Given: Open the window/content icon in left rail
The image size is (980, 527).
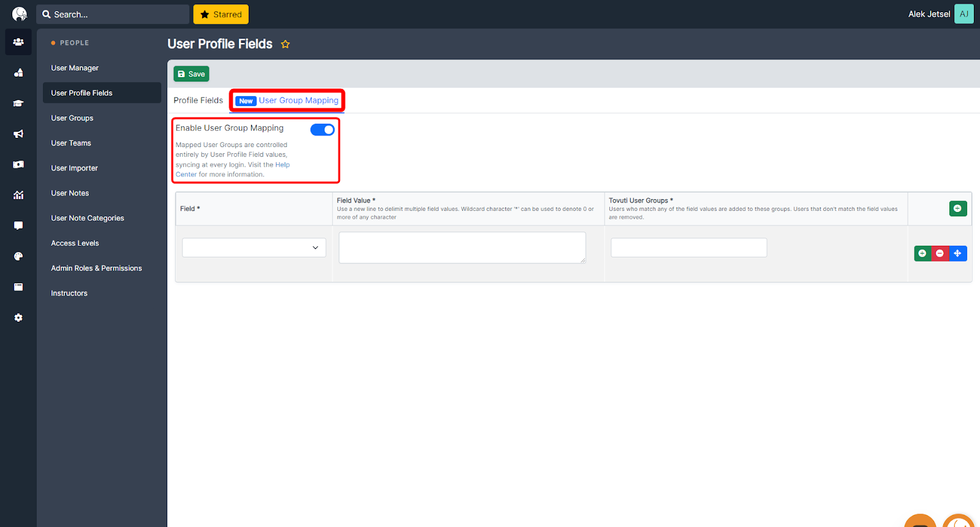Looking at the screenshot, I should [18, 287].
